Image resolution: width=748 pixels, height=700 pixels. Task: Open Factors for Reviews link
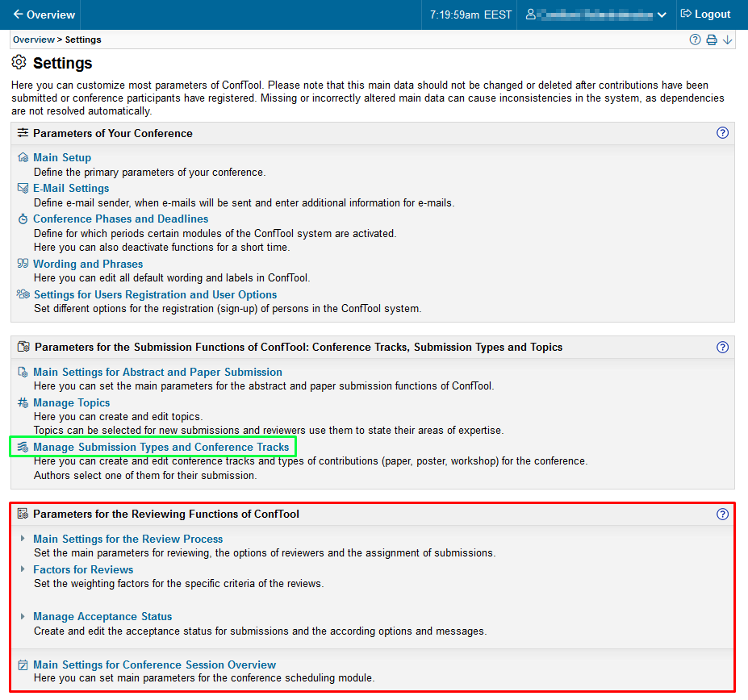[83, 569]
